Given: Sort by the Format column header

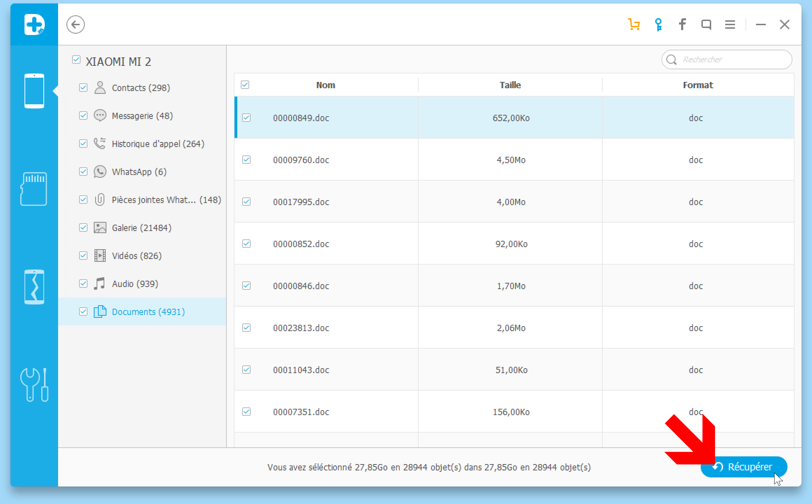Looking at the screenshot, I should [x=698, y=85].
